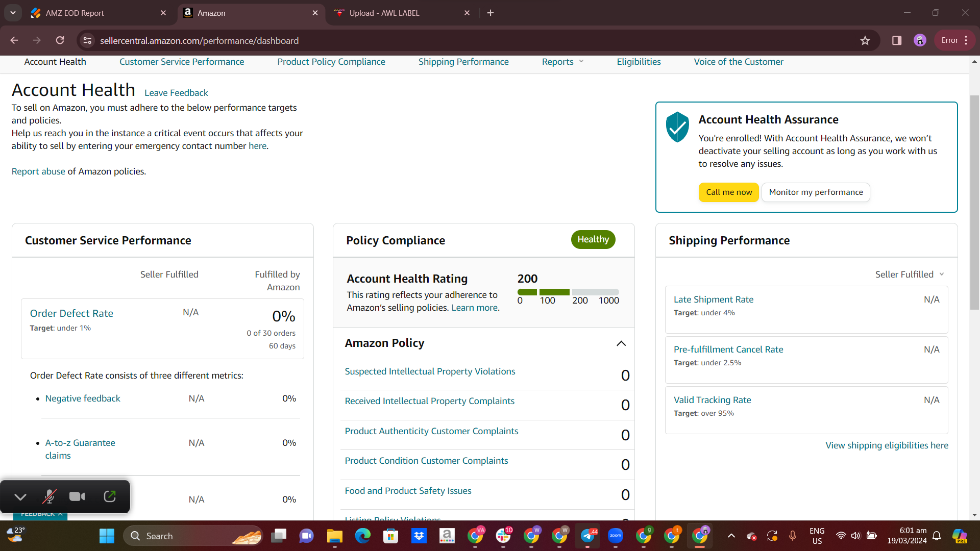The height and width of the screenshot is (551, 980).
Task: Click the Account Health Rating progress bar
Action: (x=568, y=292)
